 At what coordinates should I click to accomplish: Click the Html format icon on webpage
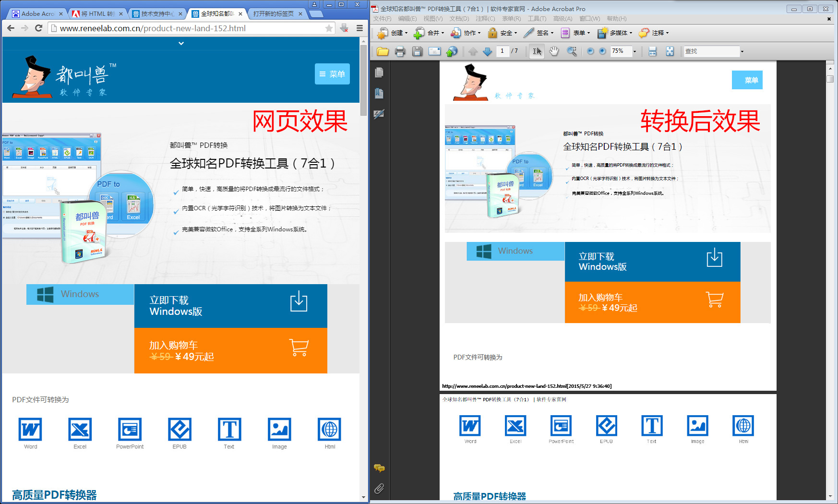coord(329,429)
